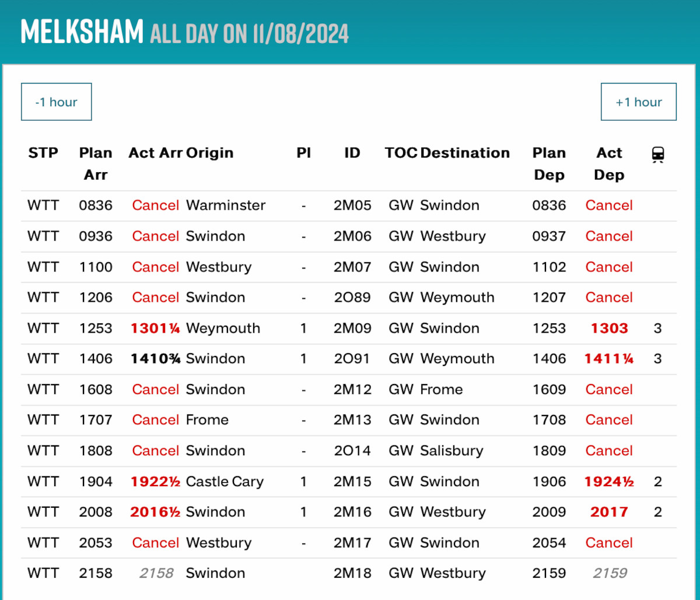Open train 2M15 from Castle Cary
This screenshot has width=700, height=600.
click(x=352, y=482)
